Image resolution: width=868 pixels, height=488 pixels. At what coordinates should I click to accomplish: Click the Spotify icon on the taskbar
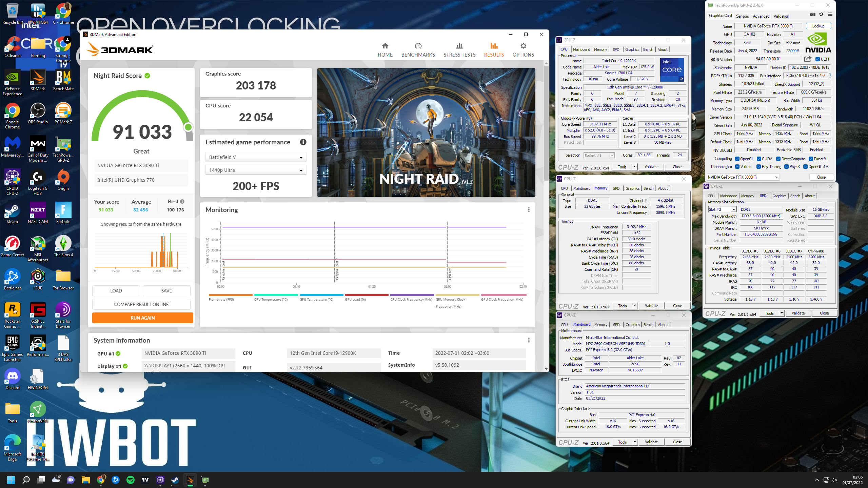(x=130, y=480)
